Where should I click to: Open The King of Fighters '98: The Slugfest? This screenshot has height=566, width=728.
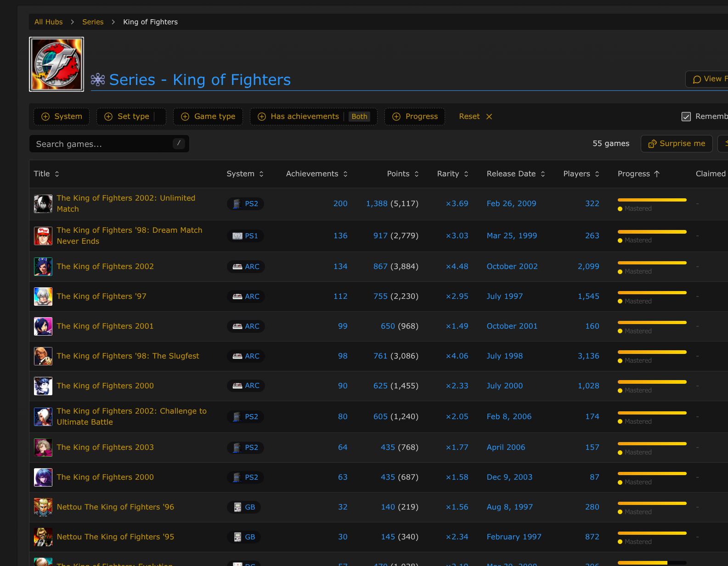[x=128, y=356]
